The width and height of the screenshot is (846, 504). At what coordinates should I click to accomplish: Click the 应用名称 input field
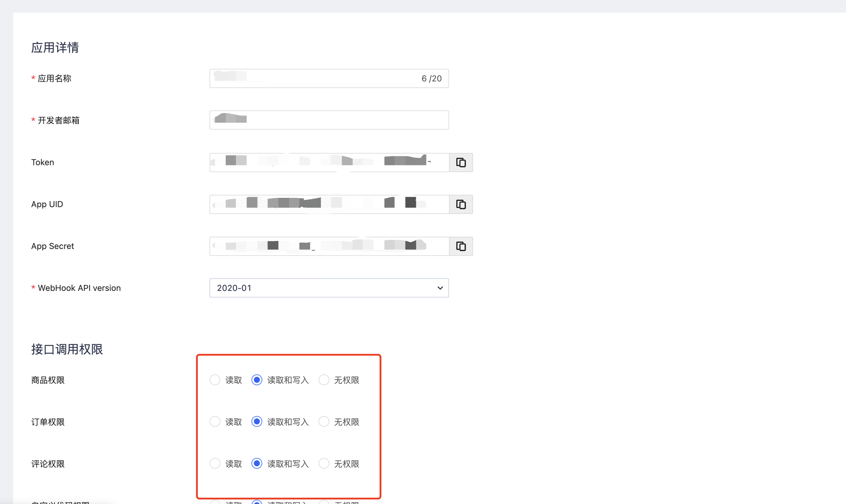coord(316,78)
